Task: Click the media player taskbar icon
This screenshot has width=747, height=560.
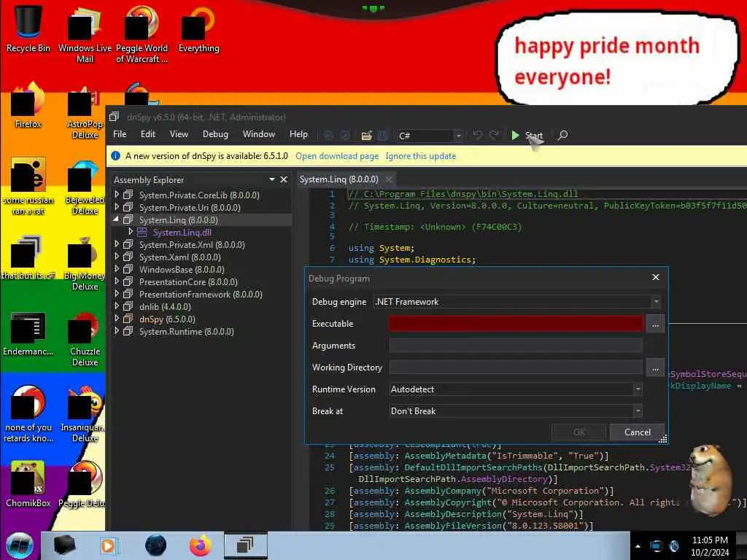Action: coord(109,545)
